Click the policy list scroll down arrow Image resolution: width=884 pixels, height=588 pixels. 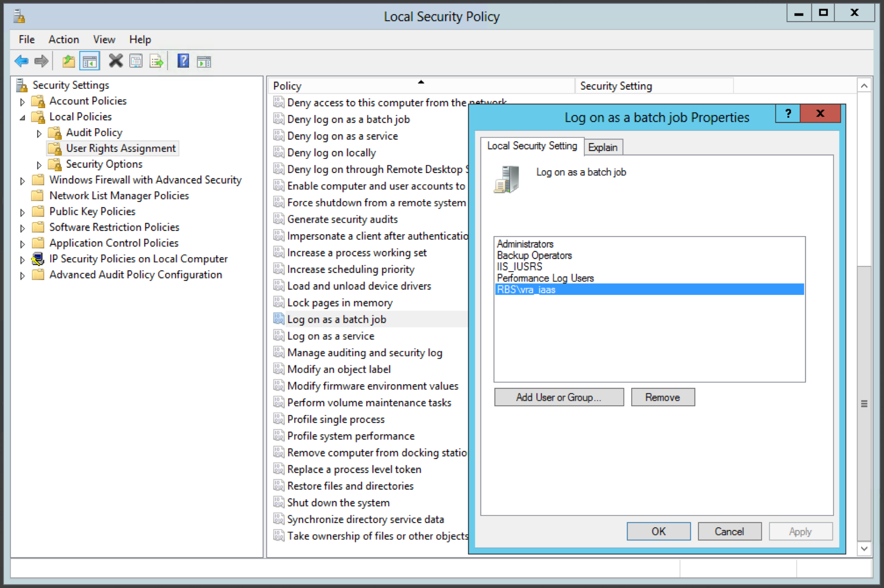coord(864,548)
